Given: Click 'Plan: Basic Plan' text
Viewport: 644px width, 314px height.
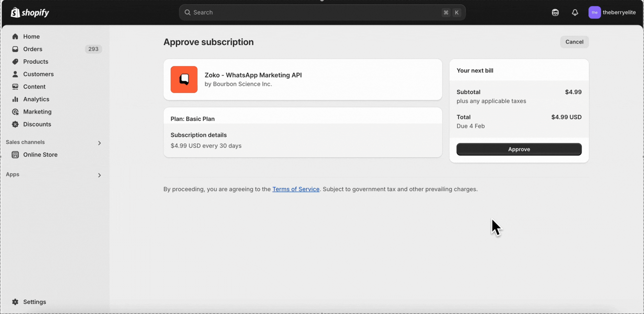Looking at the screenshot, I should (193, 119).
